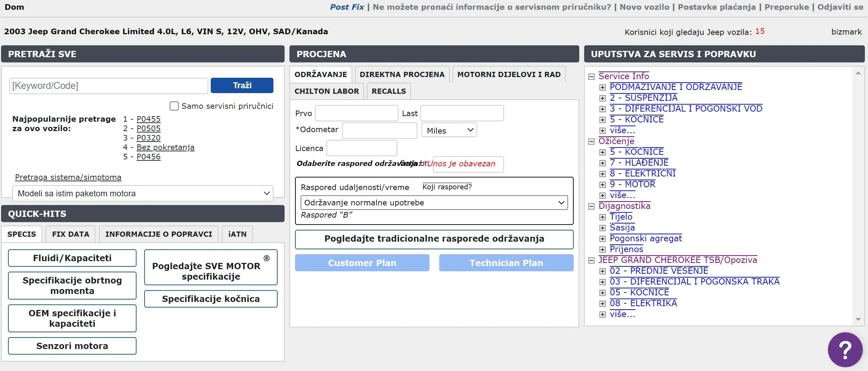Toggle Samo servisni priručnici checkbox
This screenshot has height=371, width=868.
pyautogui.click(x=174, y=106)
